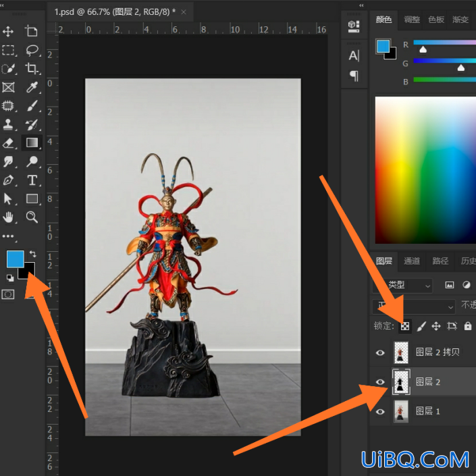Screen dimensions: 476x476
Task: Select the Spot Healing Brush tool
Action: (8, 106)
